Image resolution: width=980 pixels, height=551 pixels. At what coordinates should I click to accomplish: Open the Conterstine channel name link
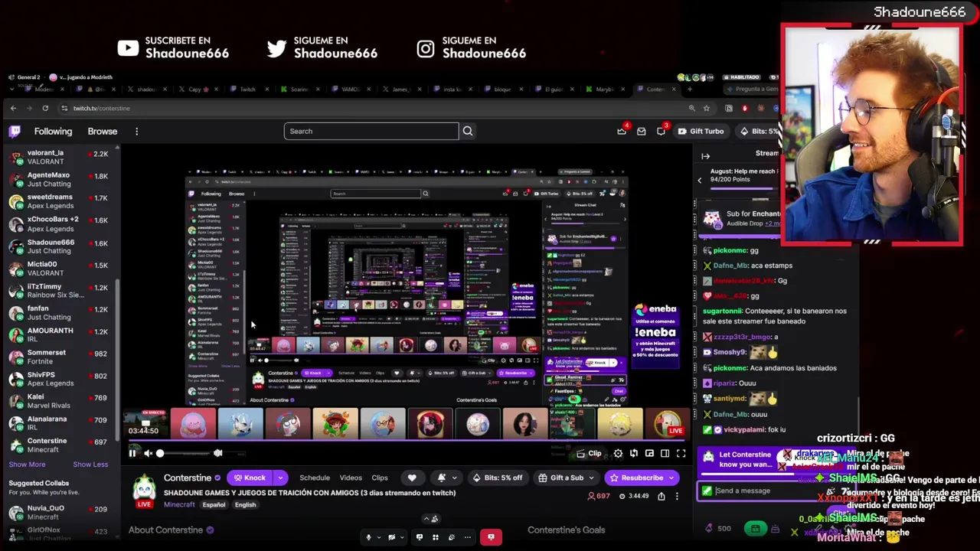pyautogui.click(x=188, y=478)
